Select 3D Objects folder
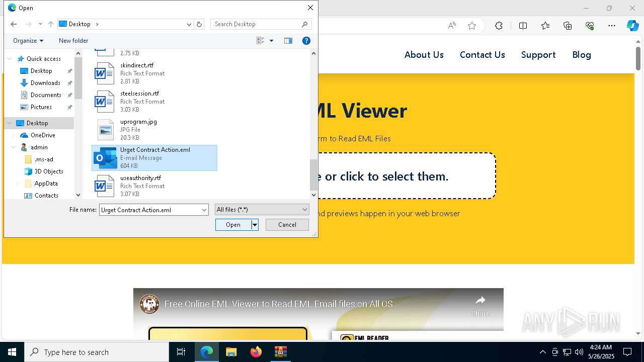 click(x=49, y=171)
